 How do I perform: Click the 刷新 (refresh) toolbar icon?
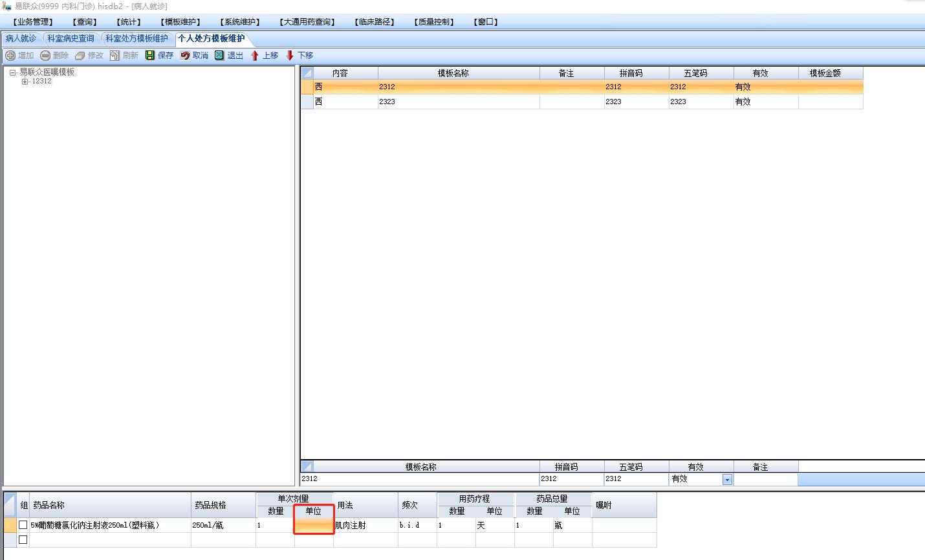(x=114, y=56)
